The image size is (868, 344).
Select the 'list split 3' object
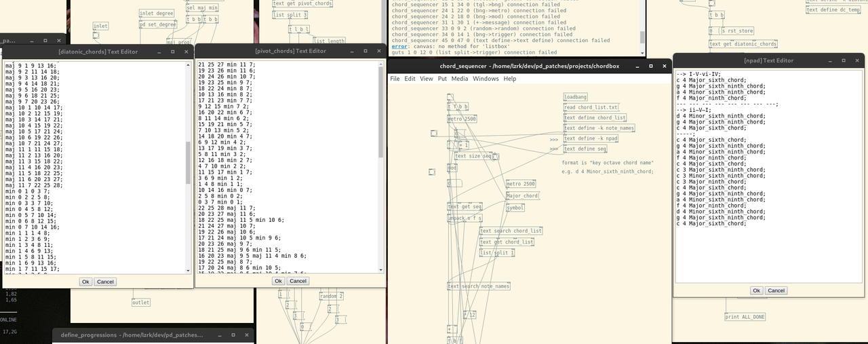click(x=290, y=14)
